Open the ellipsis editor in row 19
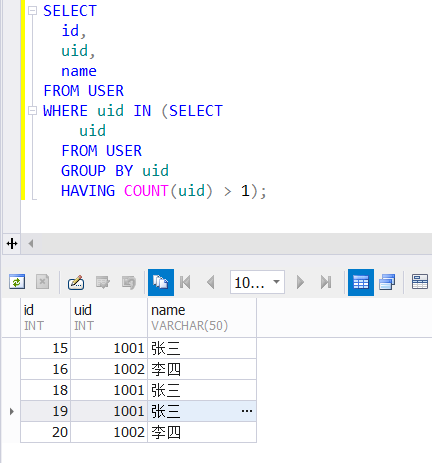Screen dimensions: 432x463 click(x=247, y=411)
